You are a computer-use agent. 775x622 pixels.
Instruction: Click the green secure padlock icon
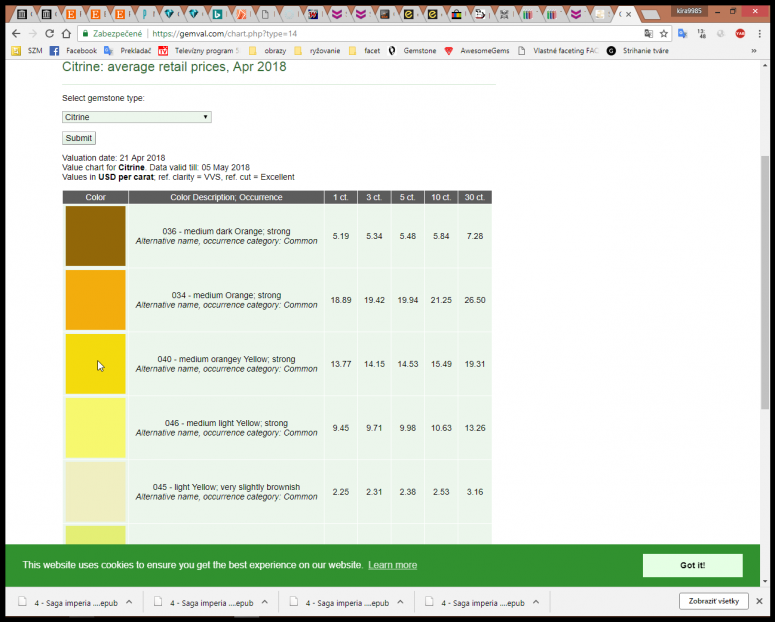click(86, 34)
